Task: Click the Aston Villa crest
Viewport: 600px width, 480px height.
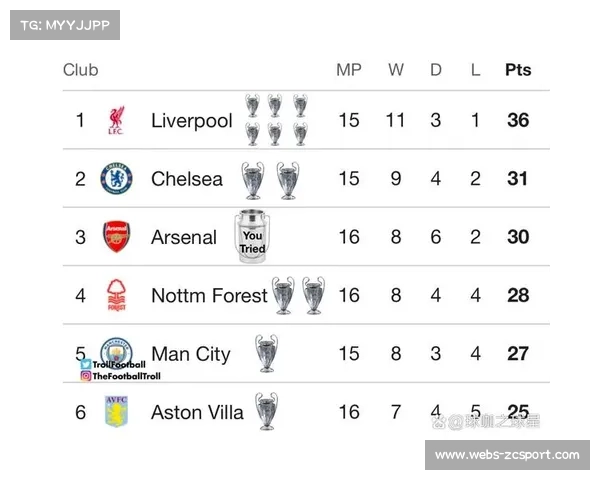Action: point(117,411)
